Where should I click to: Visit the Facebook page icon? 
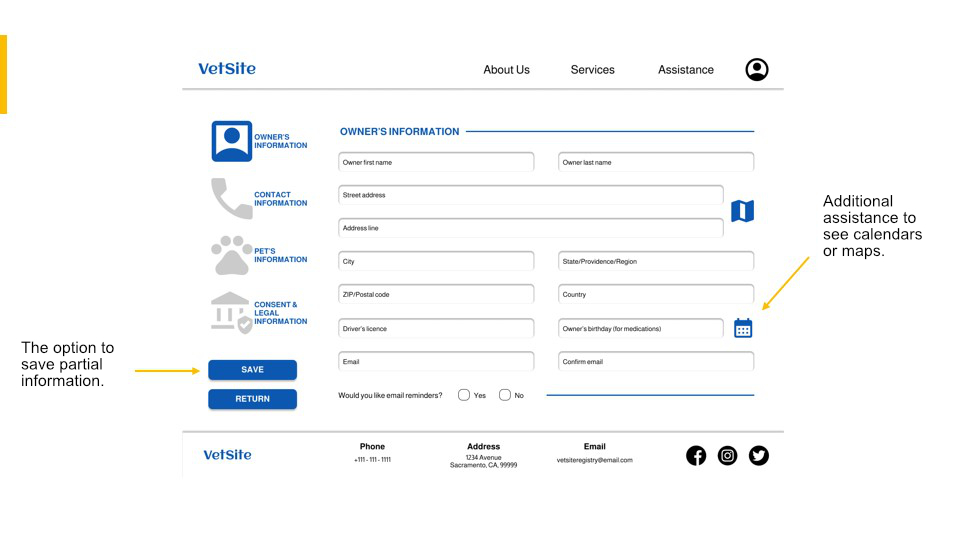(x=696, y=456)
